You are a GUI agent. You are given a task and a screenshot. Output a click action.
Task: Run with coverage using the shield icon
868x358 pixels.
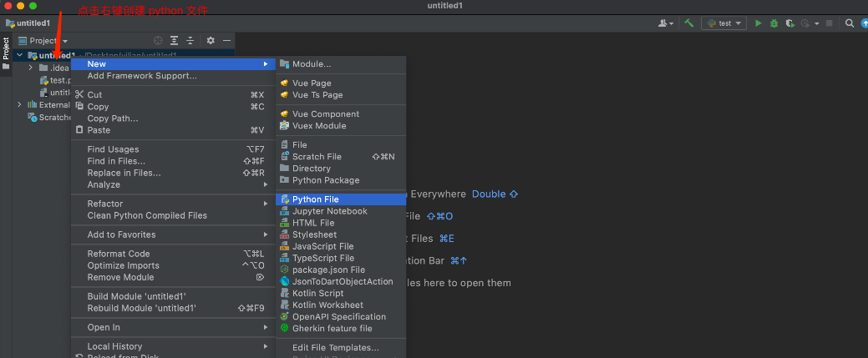(790, 23)
